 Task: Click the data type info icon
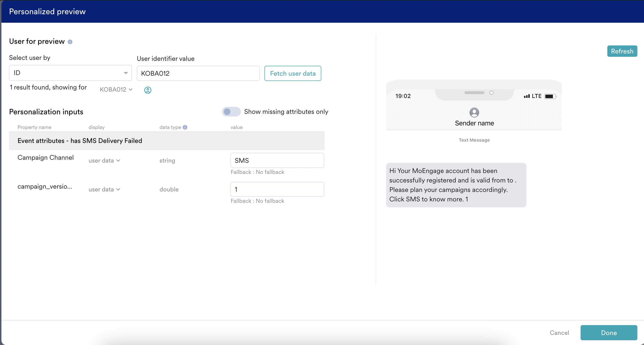click(x=185, y=127)
